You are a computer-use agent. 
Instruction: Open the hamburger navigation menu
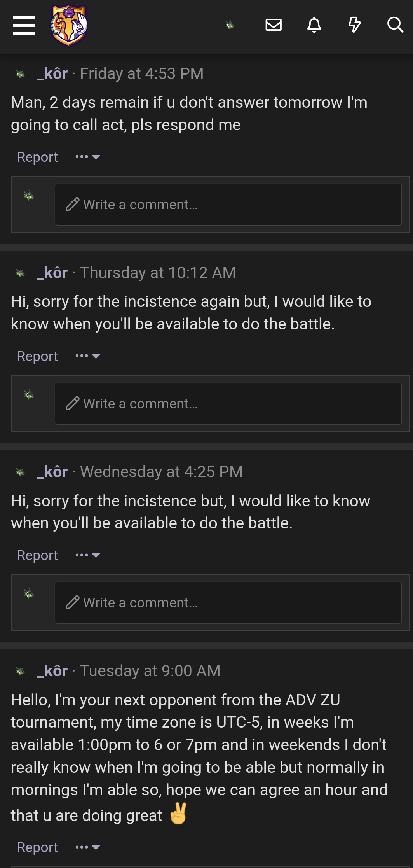24,25
